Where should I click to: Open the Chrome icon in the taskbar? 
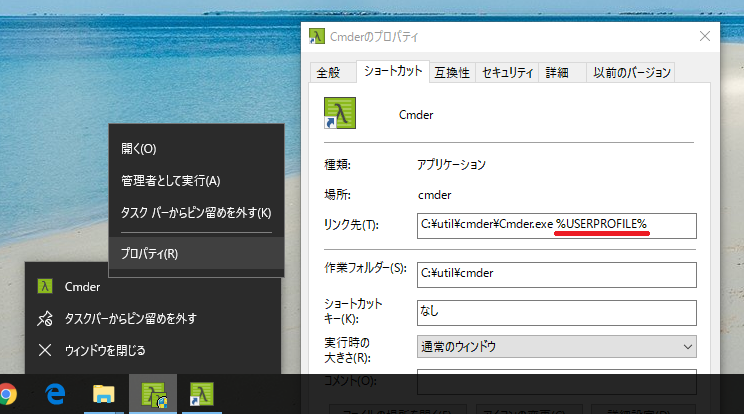point(7,394)
